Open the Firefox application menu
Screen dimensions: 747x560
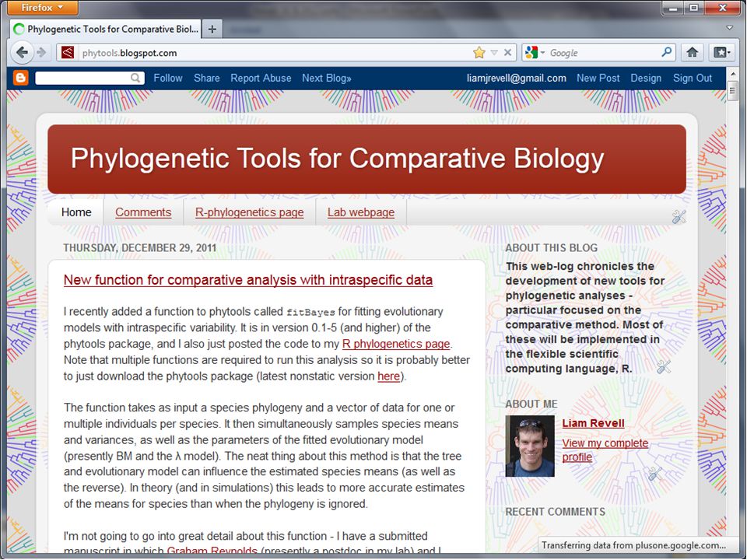pos(43,8)
